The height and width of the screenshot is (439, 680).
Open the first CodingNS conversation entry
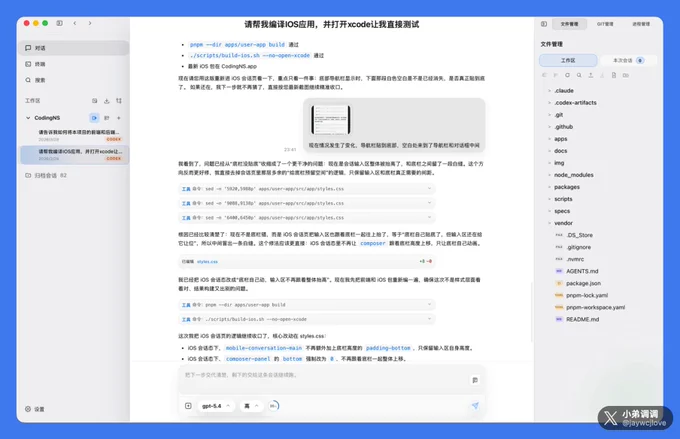tap(75, 135)
